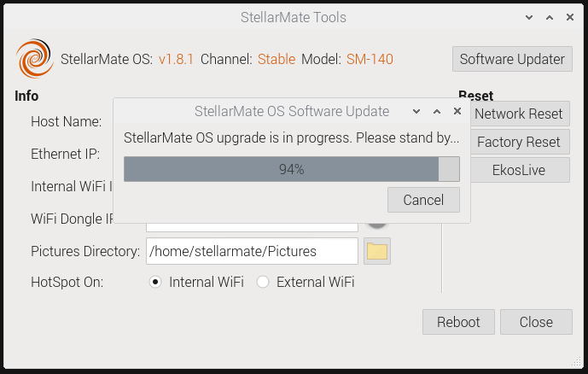Reboot the StellarMate device
The height and width of the screenshot is (374, 588).
tap(458, 322)
